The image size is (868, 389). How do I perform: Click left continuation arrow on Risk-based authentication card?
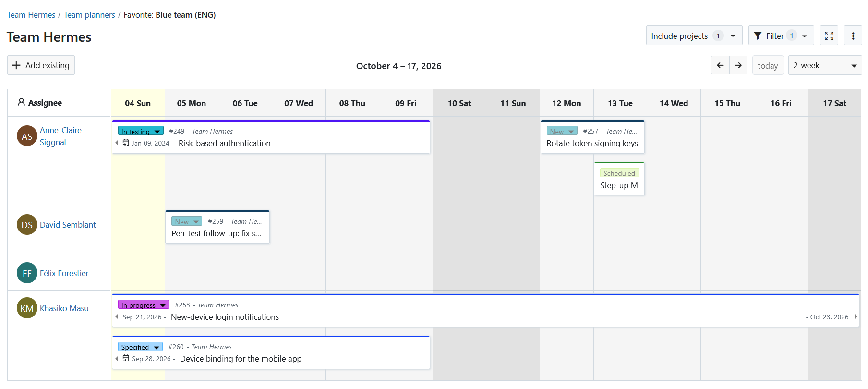pyautogui.click(x=117, y=143)
